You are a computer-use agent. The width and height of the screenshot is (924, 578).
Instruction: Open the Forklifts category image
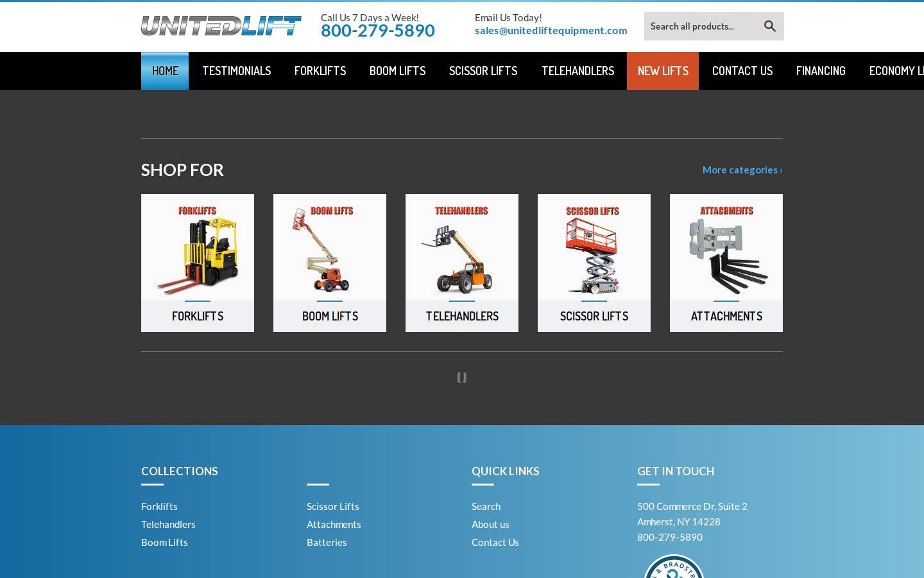click(198, 247)
